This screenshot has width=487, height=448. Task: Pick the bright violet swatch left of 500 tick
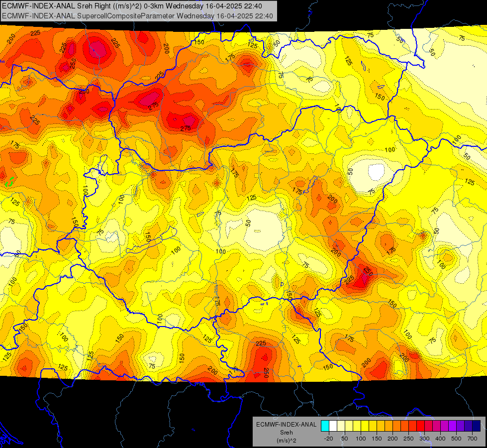coord(452,426)
